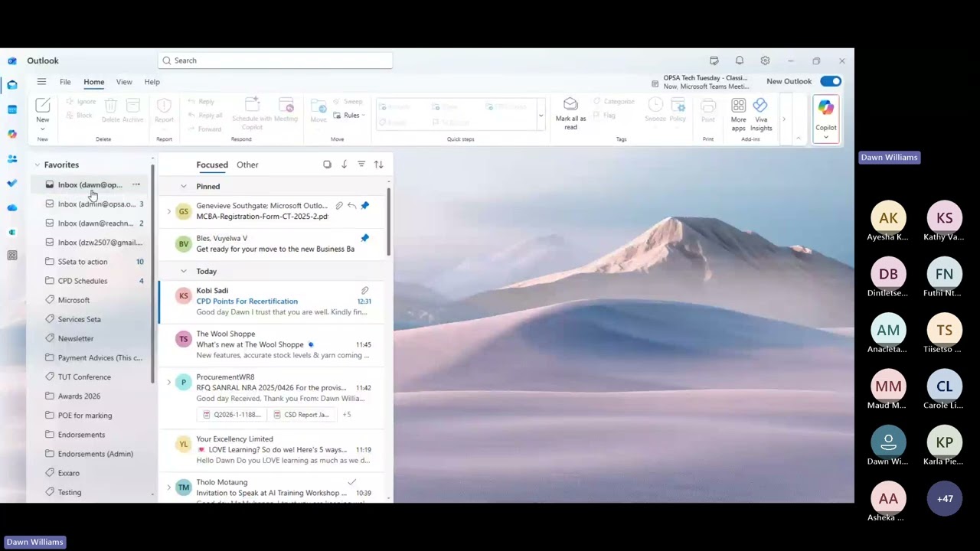Open the Mail app in left rail
The height and width of the screenshot is (551, 980).
coord(12,85)
